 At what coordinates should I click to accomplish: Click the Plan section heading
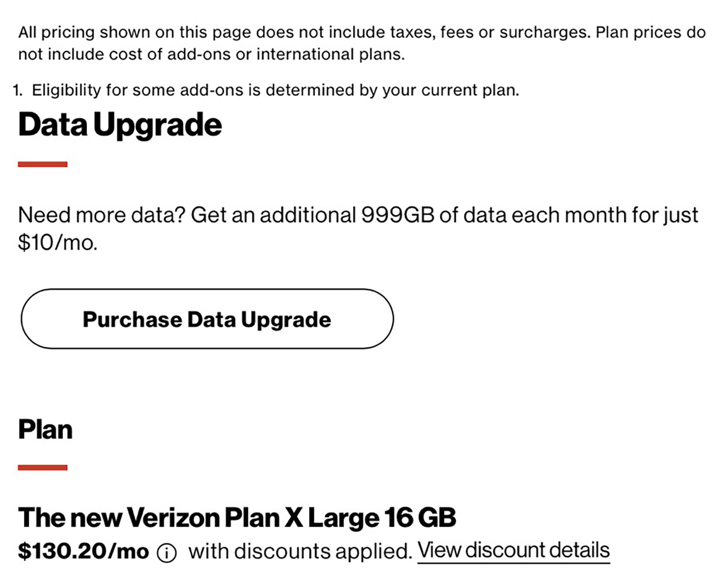45,430
